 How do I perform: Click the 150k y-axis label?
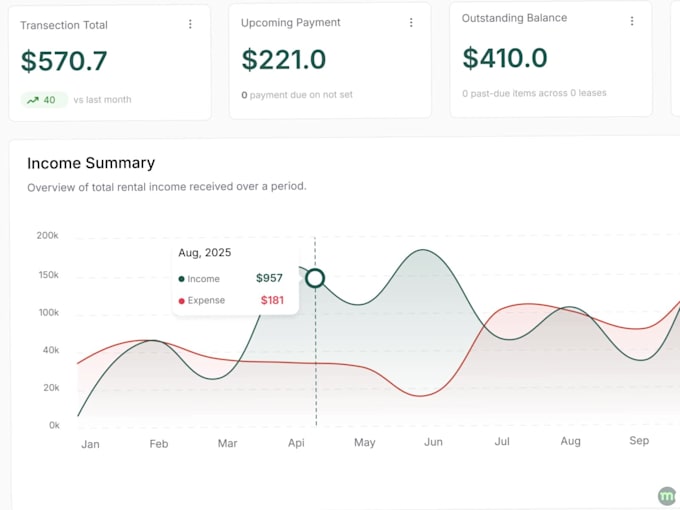[48, 275]
